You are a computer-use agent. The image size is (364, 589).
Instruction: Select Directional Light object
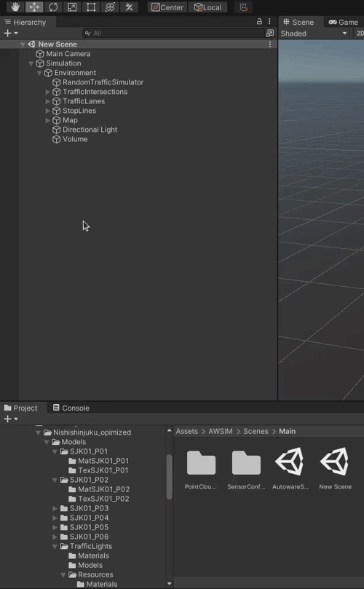tap(90, 130)
